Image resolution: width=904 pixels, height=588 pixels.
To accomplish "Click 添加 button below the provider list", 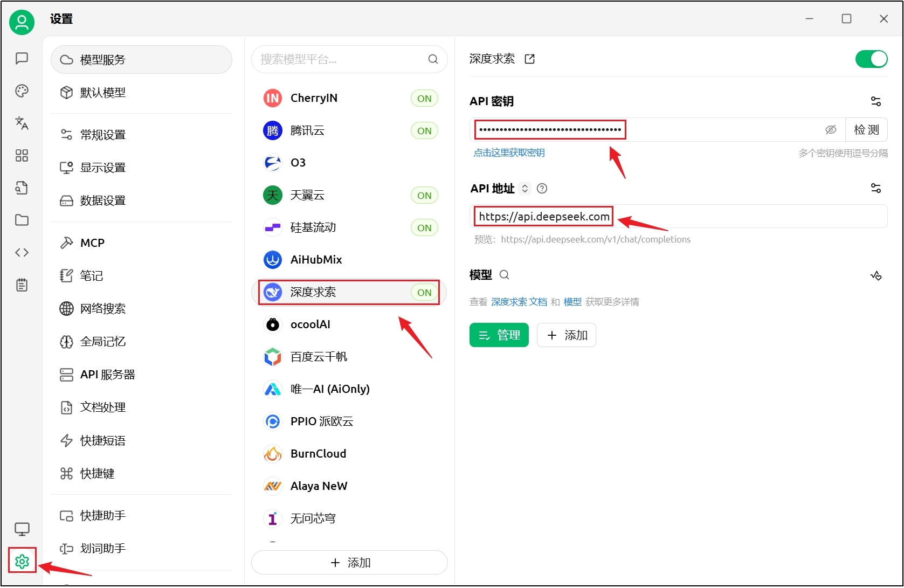I will pos(349,563).
